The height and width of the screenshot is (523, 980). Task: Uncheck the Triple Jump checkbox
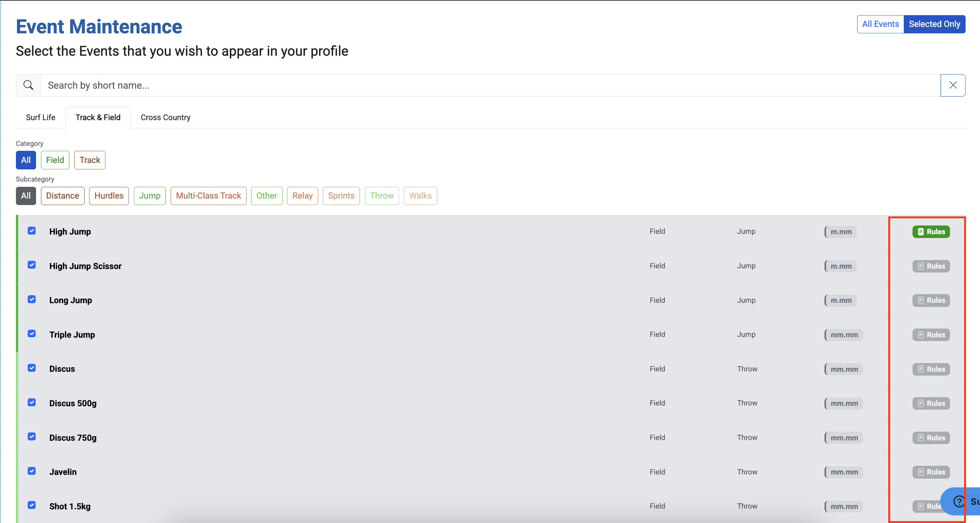click(32, 334)
